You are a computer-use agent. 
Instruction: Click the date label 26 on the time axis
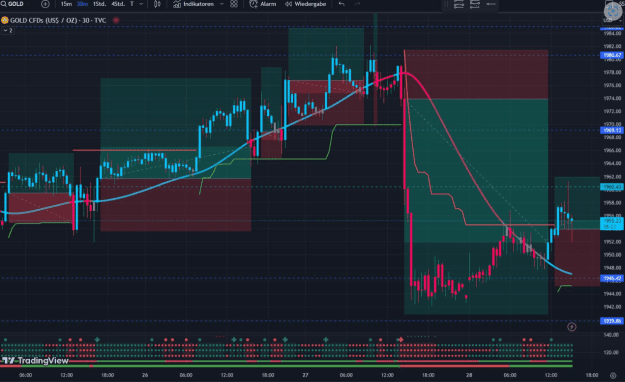pos(145,375)
